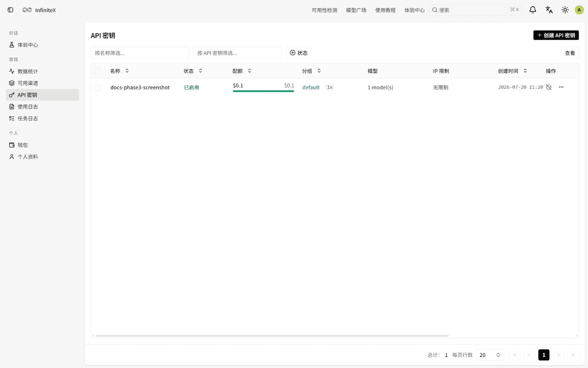Open the 查看 column view options
Screen dimensions: 588x368
tap(570, 53)
